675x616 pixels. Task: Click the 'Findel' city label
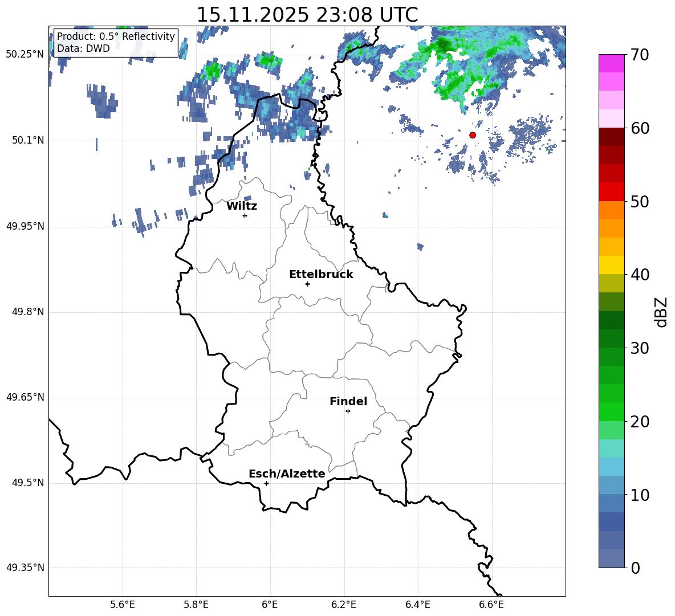(348, 401)
